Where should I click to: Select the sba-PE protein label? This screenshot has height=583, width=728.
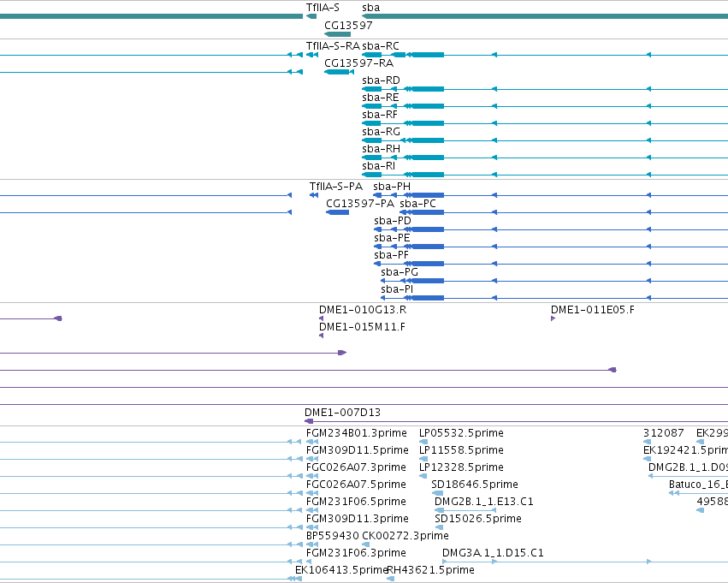click(392, 238)
